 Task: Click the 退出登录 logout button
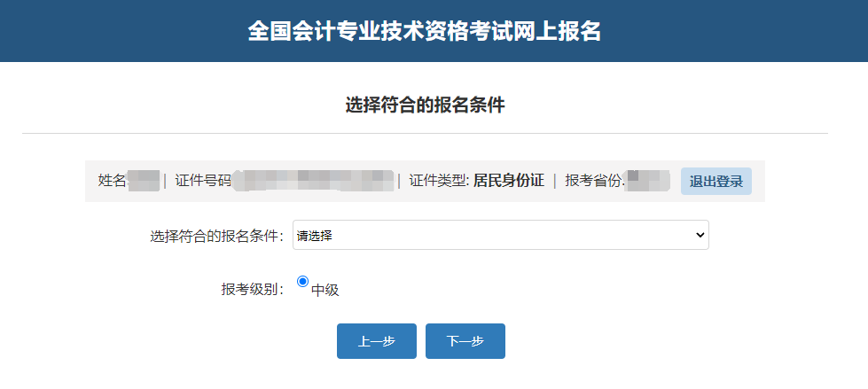pos(716,181)
